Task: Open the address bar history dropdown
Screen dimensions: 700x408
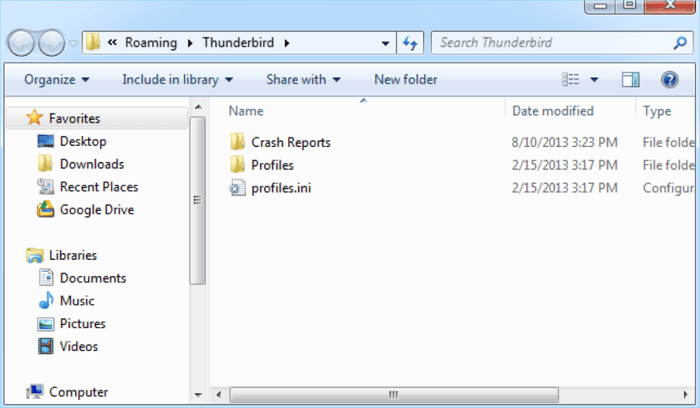Action: (x=385, y=43)
